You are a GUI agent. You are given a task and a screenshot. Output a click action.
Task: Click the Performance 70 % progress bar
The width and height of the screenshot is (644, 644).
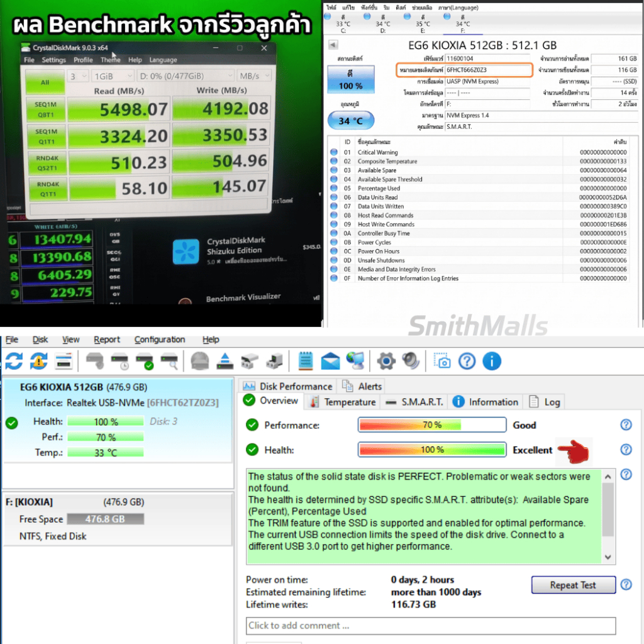coord(432,425)
